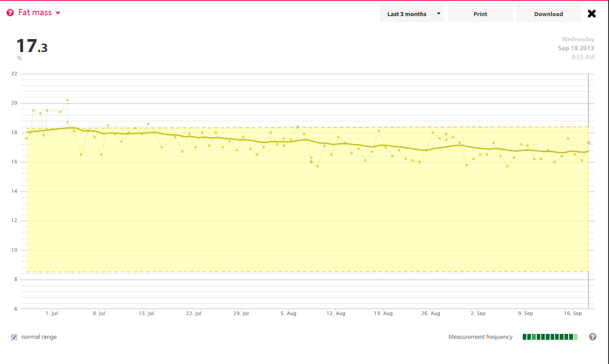The width and height of the screenshot is (609, 364).
Task: Click the help icon beside Fat mass
Action: click(10, 13)
